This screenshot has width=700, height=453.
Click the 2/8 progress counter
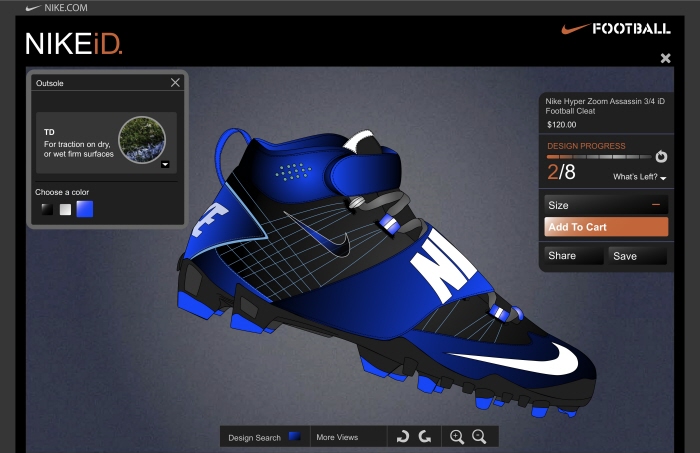pyautogui.click(x=561, y=172)
